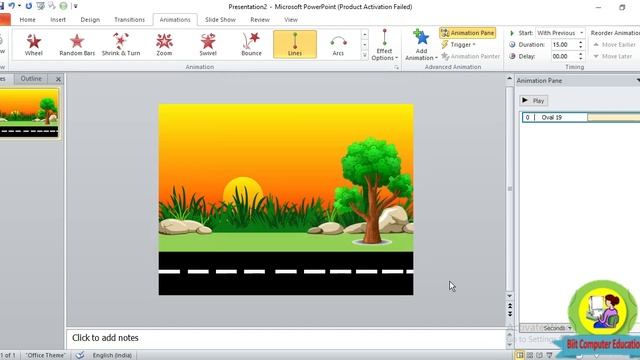
Task: Go to previous slide double-arrow button
Action: point(509,306)
